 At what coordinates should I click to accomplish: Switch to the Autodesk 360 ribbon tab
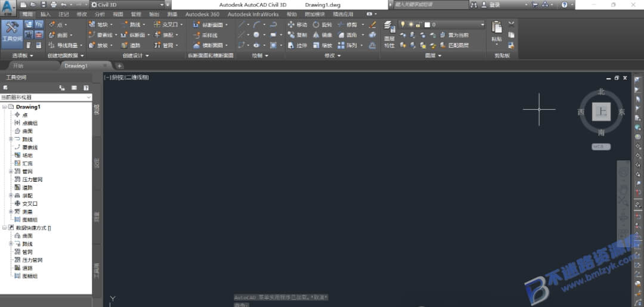[x=202, y=14]
